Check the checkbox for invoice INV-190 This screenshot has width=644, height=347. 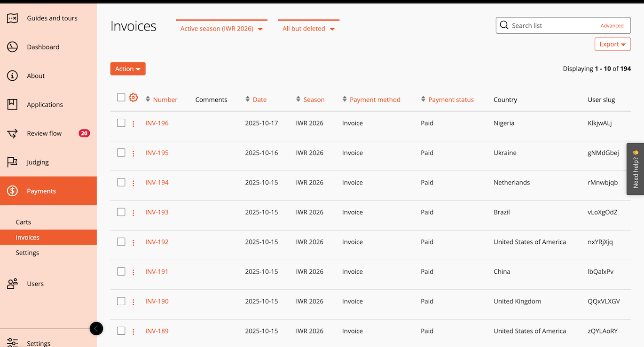tap(121, 301)
